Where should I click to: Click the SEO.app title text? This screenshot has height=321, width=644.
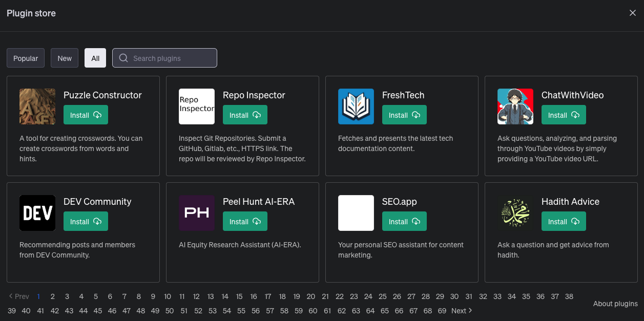click(400, 202)
